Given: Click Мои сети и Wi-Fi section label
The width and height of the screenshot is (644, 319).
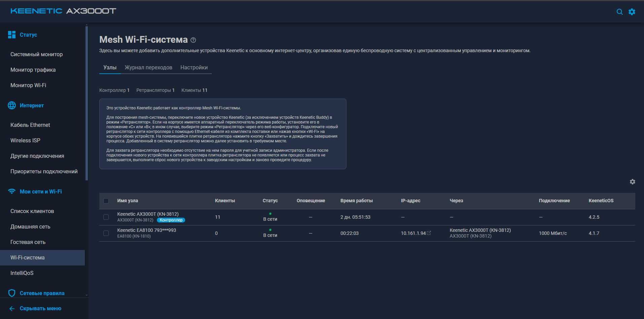Looking at the screenshot, I should (41, 191).
